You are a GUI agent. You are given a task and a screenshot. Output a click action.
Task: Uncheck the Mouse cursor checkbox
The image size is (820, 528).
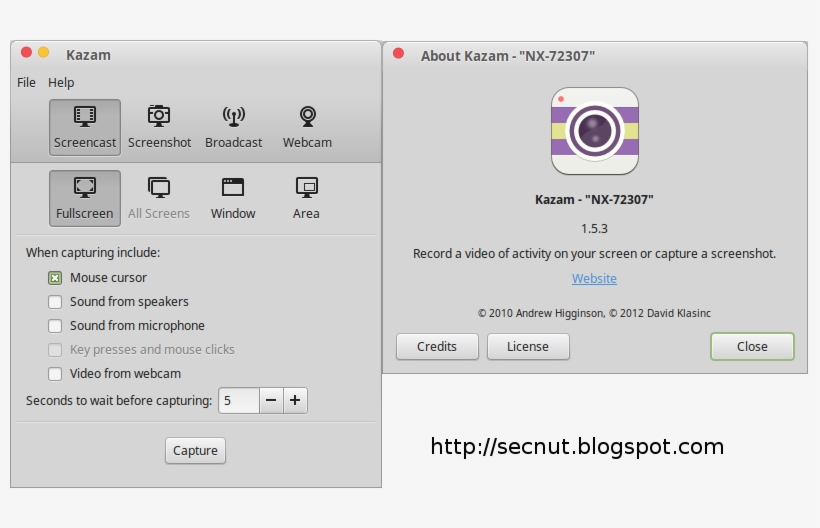click(55, 278)
